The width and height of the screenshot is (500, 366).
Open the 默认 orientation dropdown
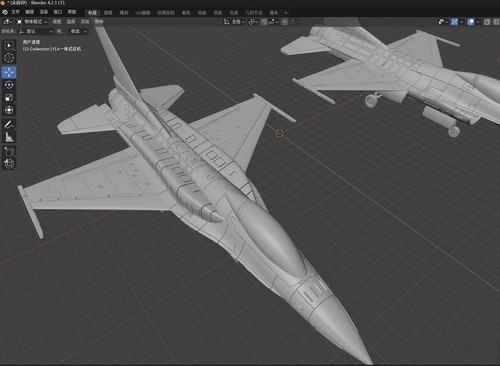35,31
